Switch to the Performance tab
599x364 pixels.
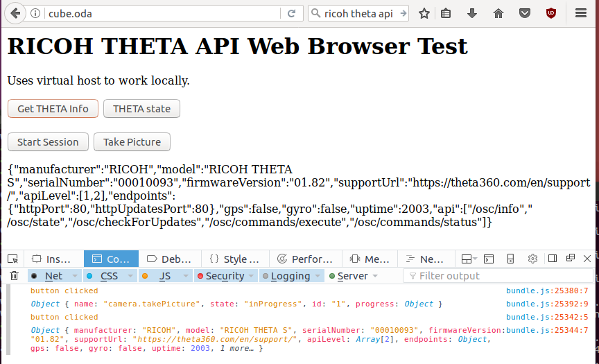point(305,259)
